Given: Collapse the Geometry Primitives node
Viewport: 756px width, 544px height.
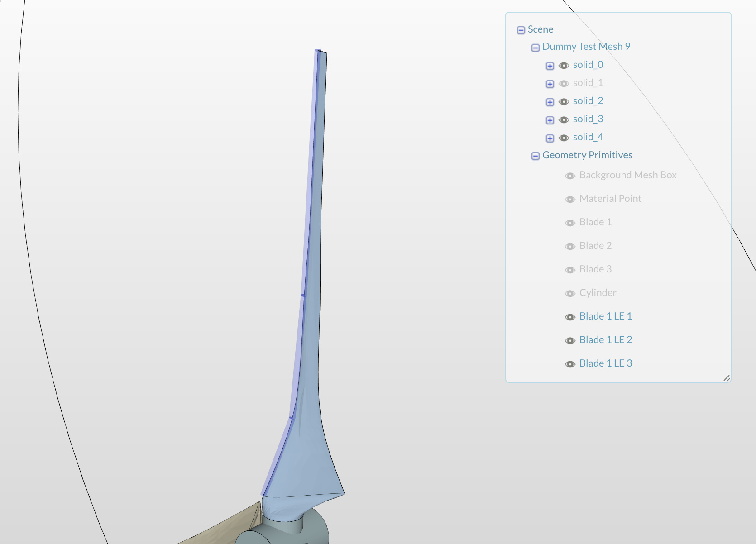Looking at the screenshot, I should [x=536, y=156].
